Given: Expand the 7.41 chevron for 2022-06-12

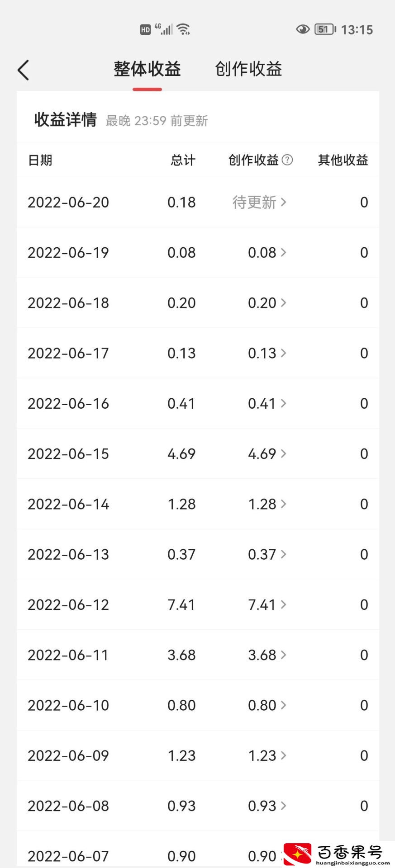Looking at the screenshot, I should pyautogui.click(x=283, y=604).
